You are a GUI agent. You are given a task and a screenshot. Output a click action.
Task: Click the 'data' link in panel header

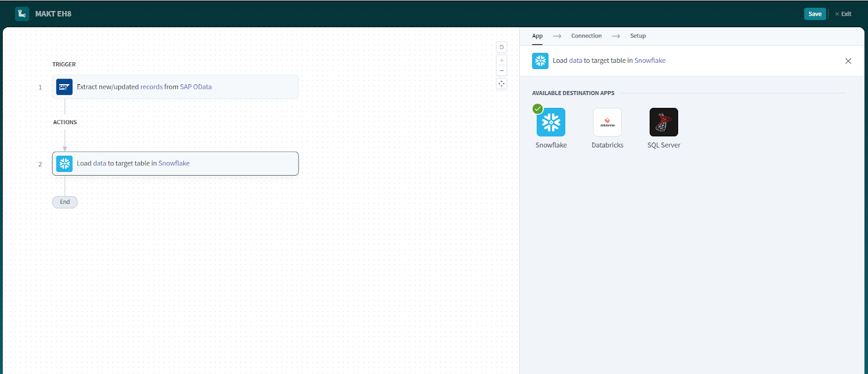click(x=576, y=61)
